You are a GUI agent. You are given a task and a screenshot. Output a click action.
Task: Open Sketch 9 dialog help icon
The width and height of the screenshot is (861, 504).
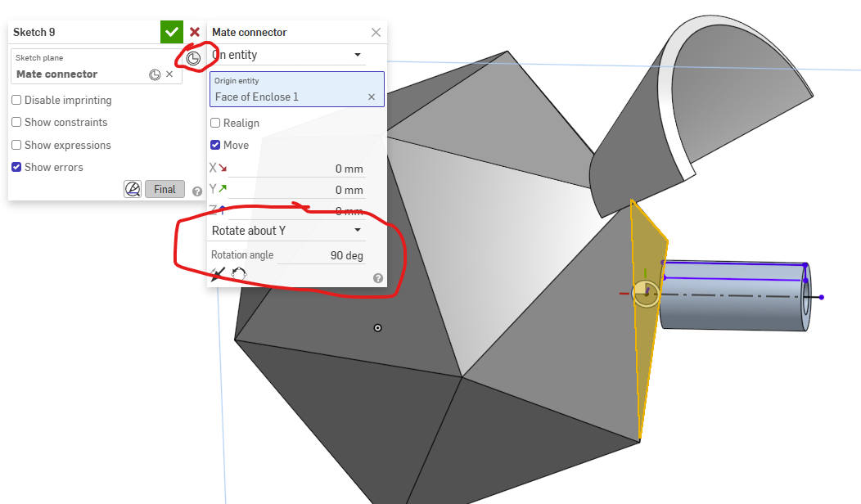[x=197, y=191]
